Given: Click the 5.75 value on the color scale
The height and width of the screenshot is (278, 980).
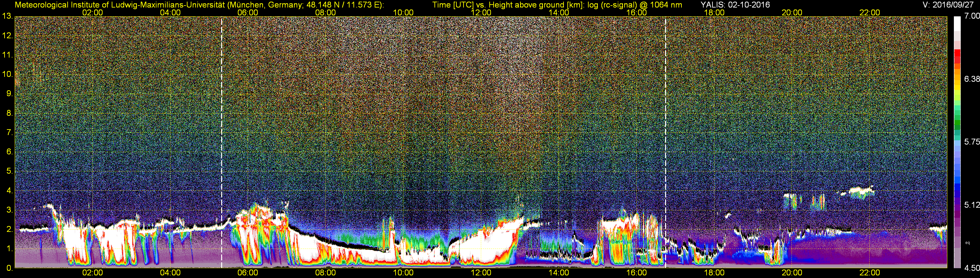Looking at the screenshot, I should pos(972,142).
